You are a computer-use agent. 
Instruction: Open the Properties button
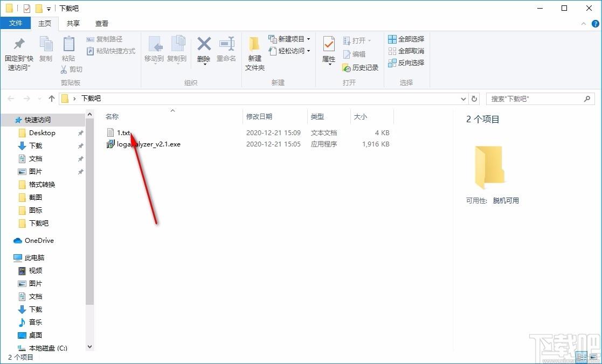(x=329, y=51)
